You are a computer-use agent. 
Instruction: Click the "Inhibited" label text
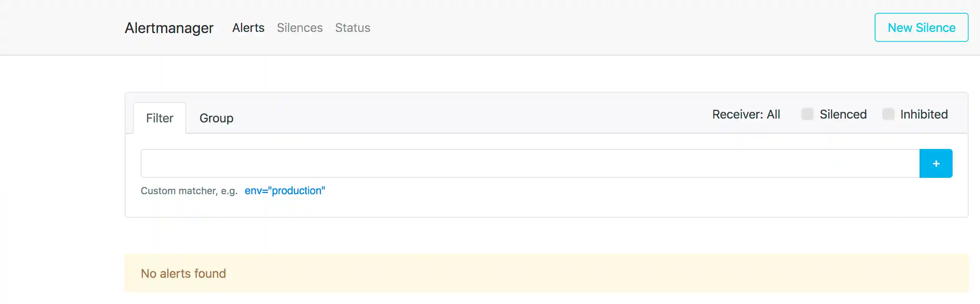tap(924, 114)
